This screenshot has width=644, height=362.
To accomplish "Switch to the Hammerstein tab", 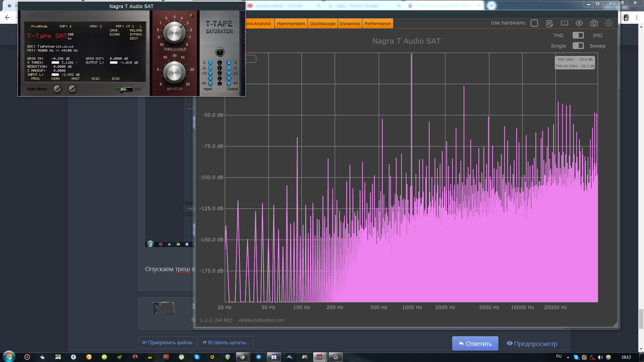I will coord(291,23).
